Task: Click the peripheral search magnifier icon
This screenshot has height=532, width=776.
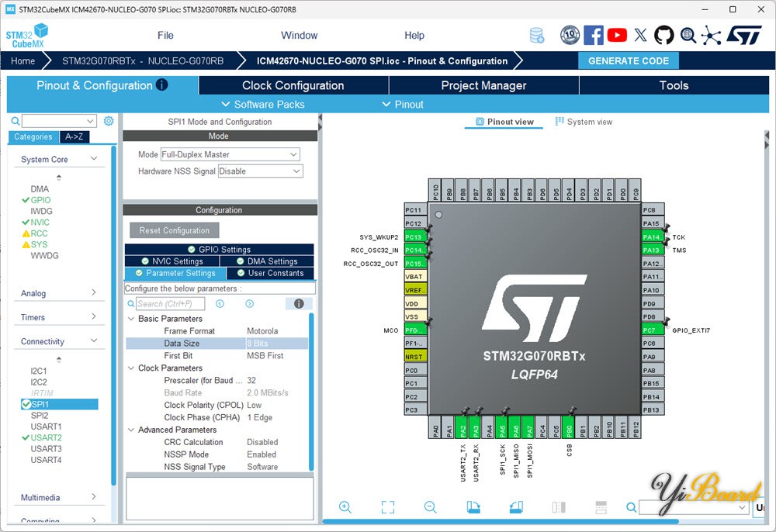Action: [x=16, y=121]
